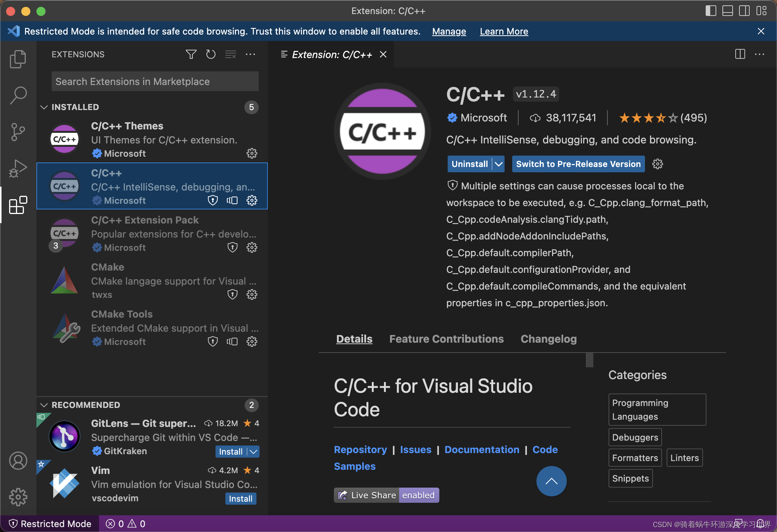Open the Uninstall dropdown arrow
Screen dimensions: 777x532
pyautogui.click(x=499, y=164)
